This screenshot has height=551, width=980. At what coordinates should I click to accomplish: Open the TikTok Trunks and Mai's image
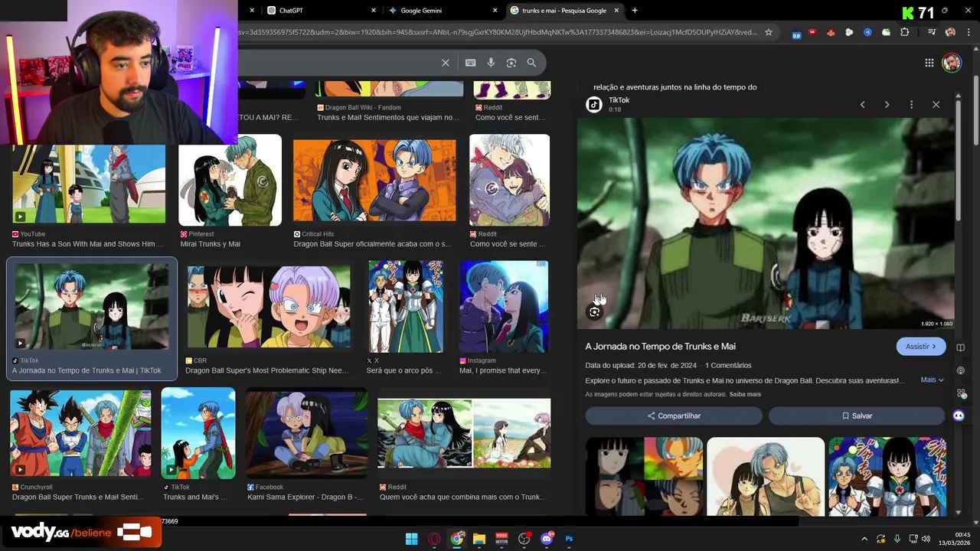click(198, 433)
